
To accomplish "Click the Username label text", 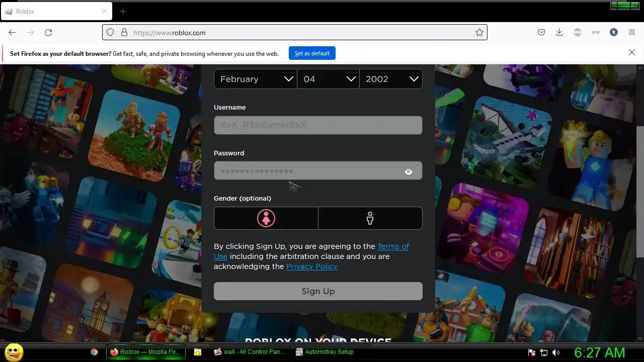I will point(230,107).
